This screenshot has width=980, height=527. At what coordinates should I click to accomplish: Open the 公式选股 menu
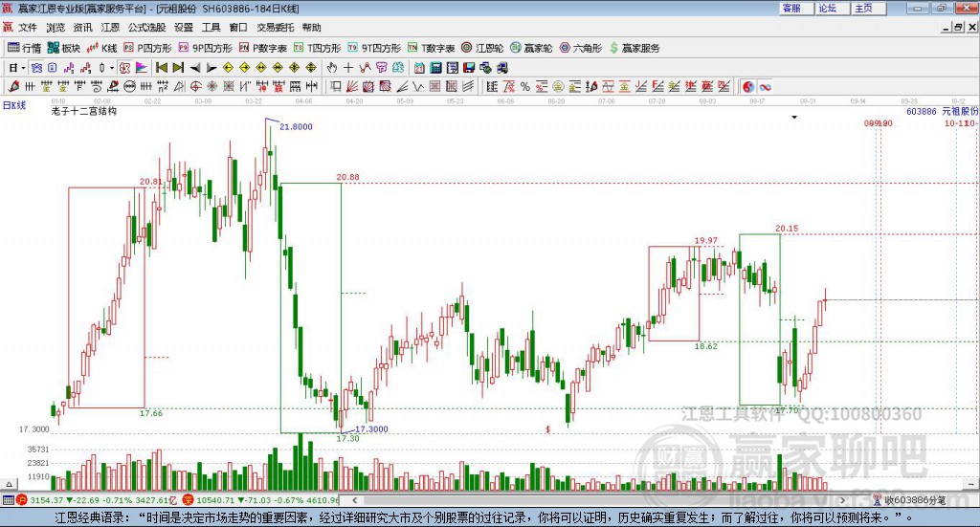coord(146,28)
